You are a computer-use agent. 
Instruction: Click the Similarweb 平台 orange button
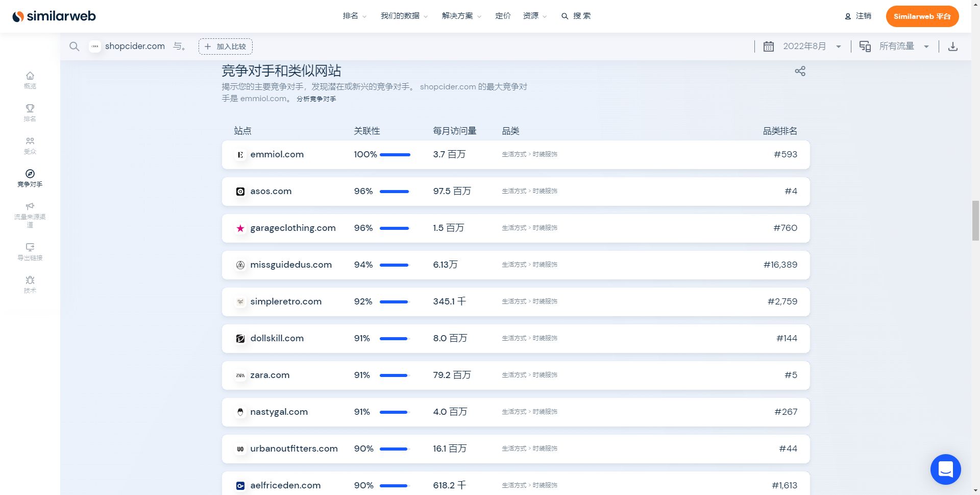click(x=922, y=16)
